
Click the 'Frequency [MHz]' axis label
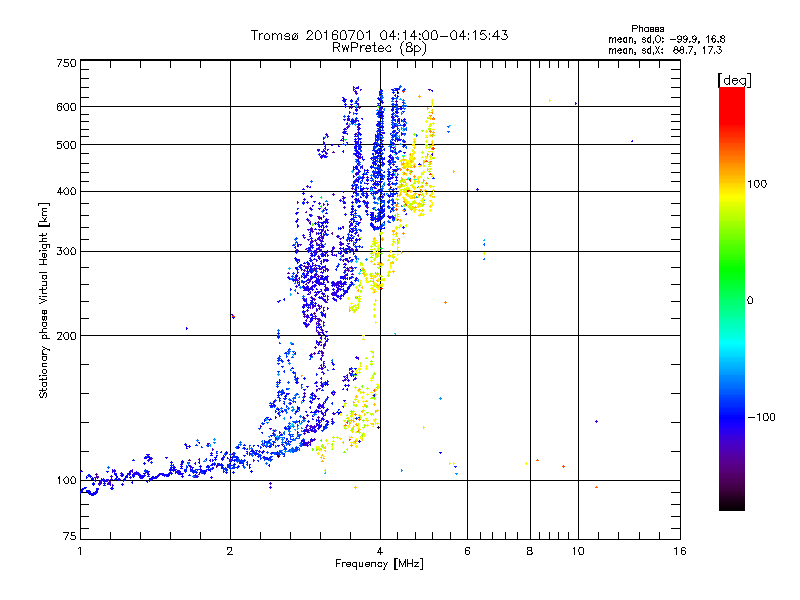click(379, 564)
